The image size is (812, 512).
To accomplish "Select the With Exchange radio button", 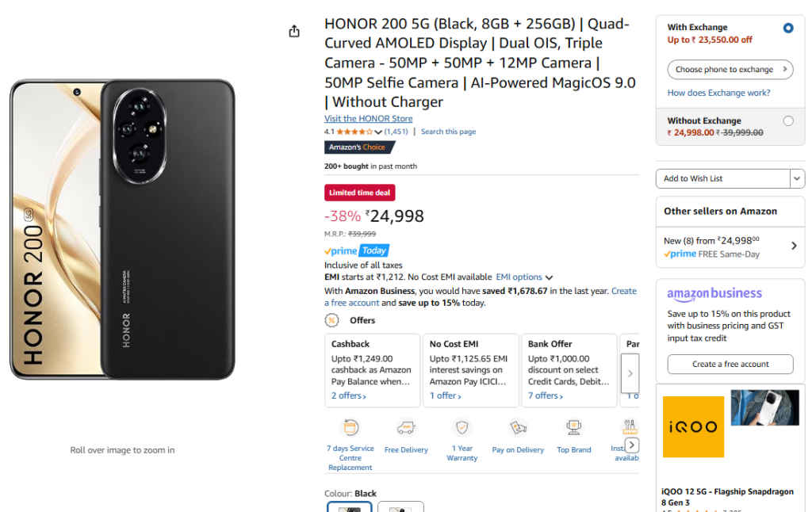I will coord(787,28).
